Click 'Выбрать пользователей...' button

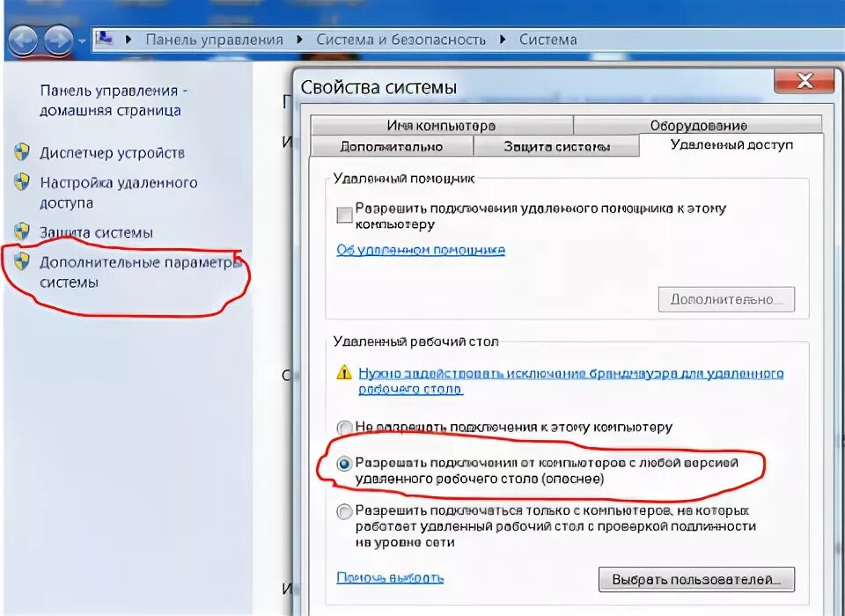(x=696, y=579)
